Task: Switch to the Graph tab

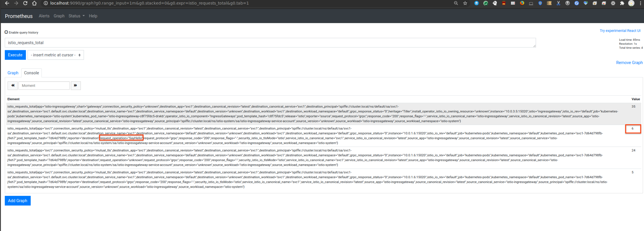Action: (13, 73)
